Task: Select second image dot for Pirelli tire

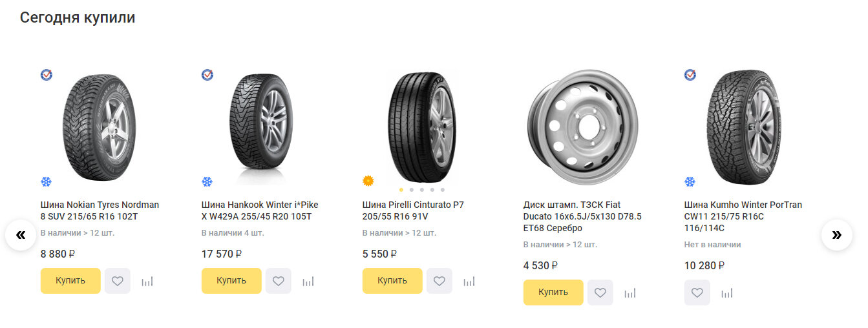Action: 412,190
